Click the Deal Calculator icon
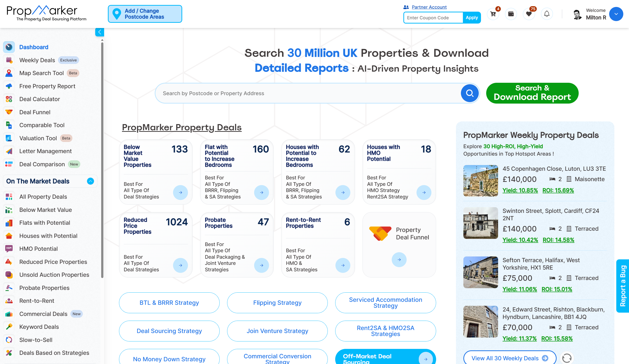The width and height of the screenshot is (629, 364). (9, 99)
